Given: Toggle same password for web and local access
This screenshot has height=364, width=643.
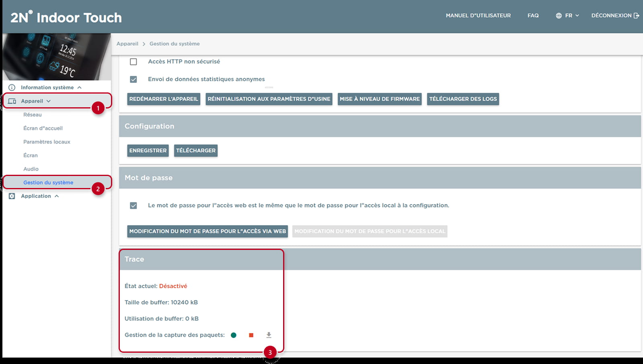Looking at the screenshot, I should tap(134, 206).
